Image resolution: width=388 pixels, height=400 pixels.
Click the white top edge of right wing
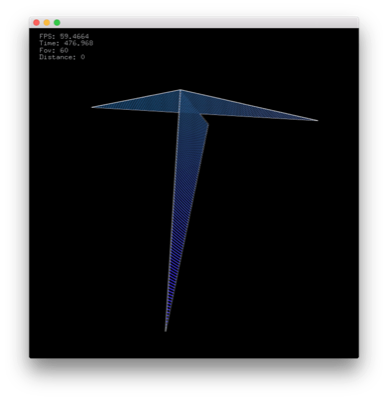pyautogui.click(x=249, y=105)
